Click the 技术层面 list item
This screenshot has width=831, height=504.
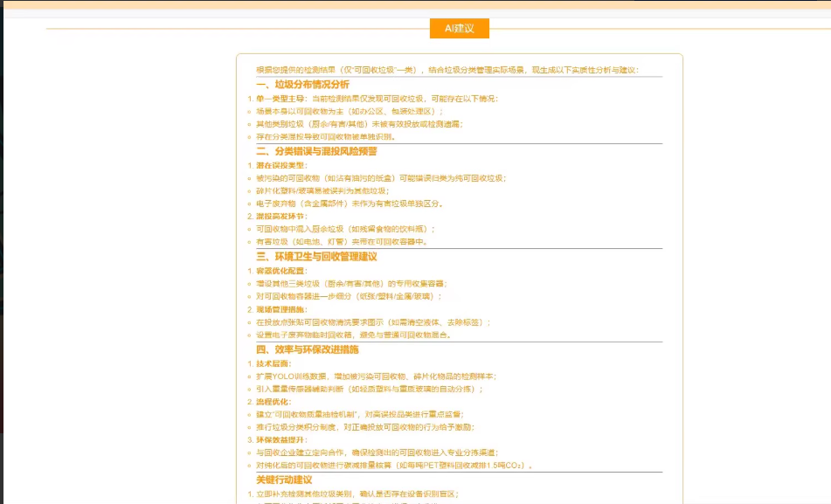coord(280,362)
